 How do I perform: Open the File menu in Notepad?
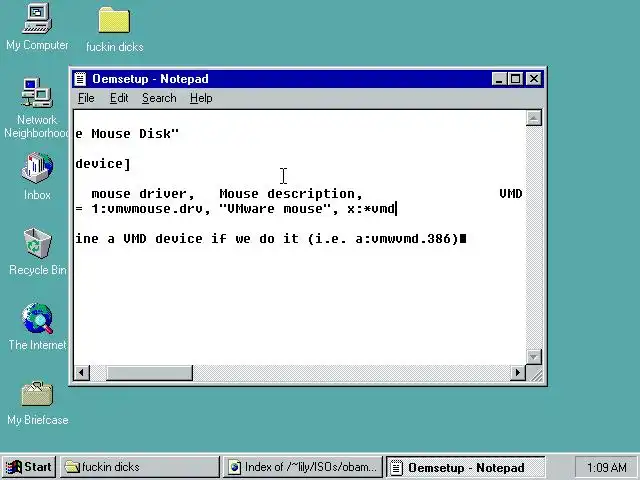[86, 98]
